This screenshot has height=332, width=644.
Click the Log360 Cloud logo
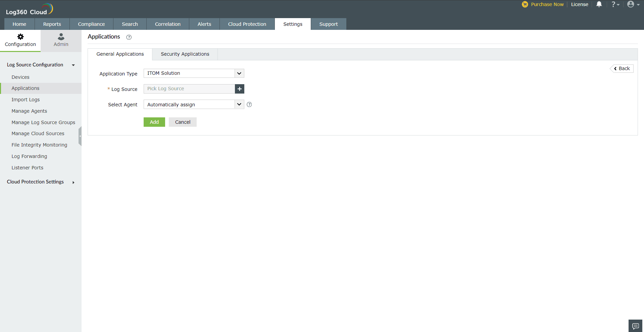(29, 9)
